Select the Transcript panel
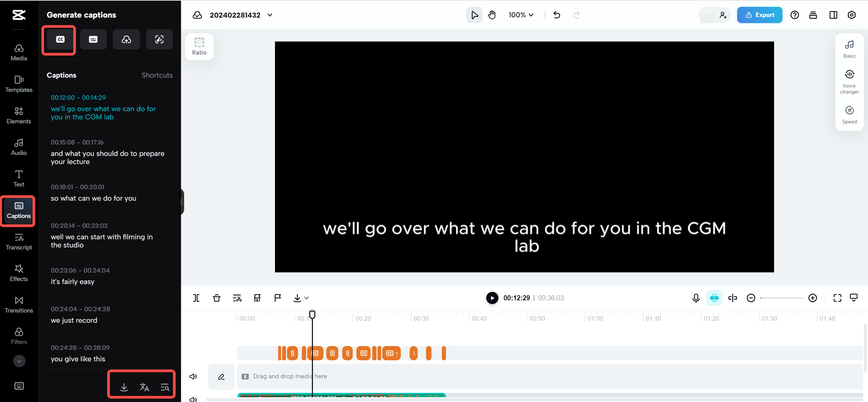 [x=19, y=241]
